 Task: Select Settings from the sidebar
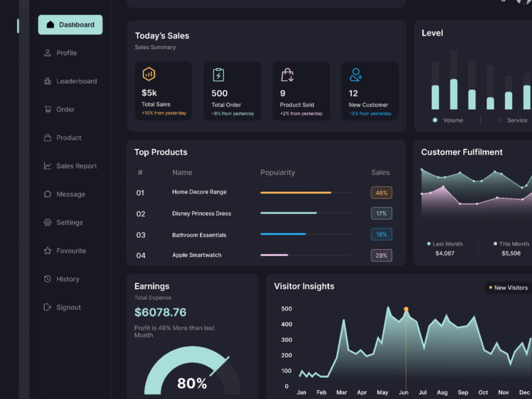click(70, 222)
